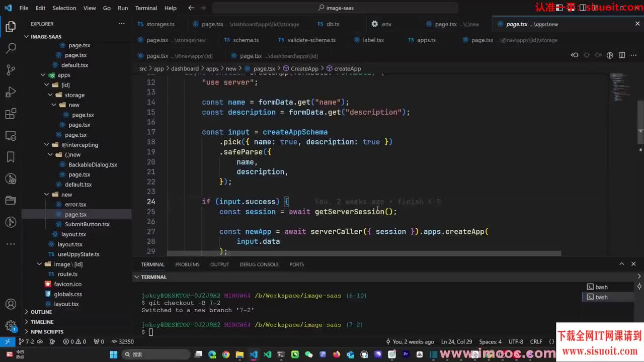Image resolution: width=644 pixels, height=362 pixels.
Task: Go to previous change in editor
Action: [x=575, y=55]
